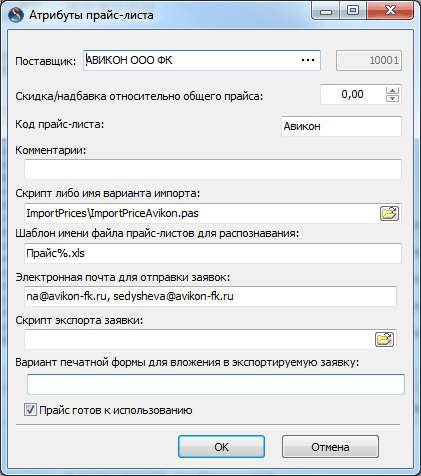421x476 pixels.
Task: Toggle 'Прайс готов к использованию' checkbox
Action: tap(30, 410)
